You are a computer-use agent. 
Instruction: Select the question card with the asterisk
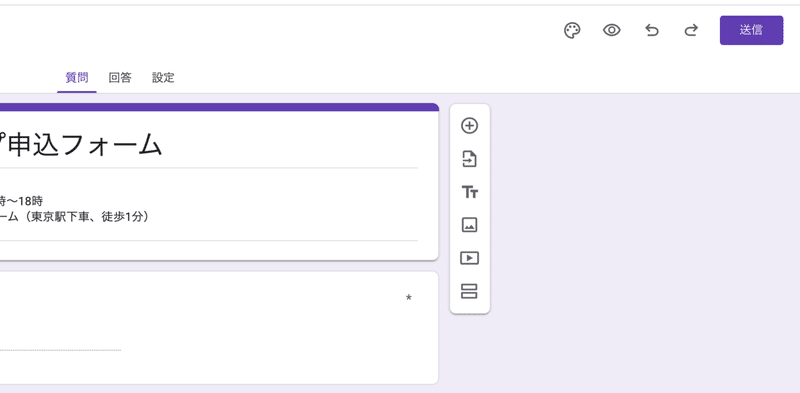(x=219, y=328)
